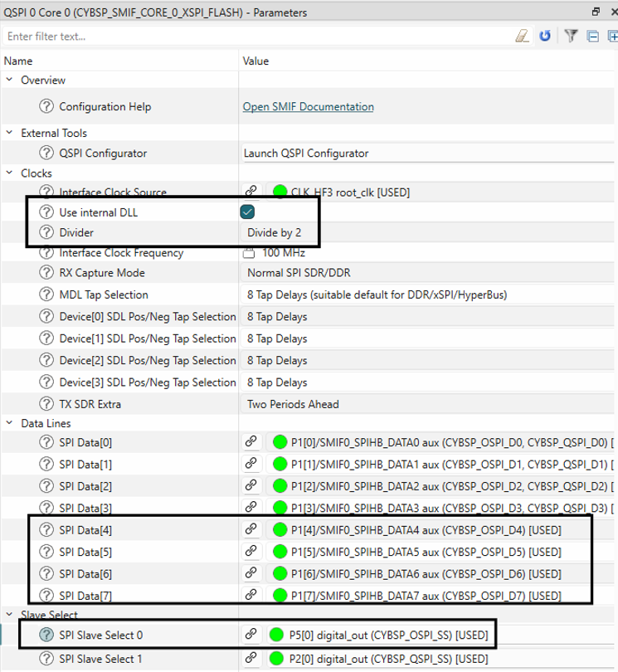Click the filter text input field

click(249, 37)
